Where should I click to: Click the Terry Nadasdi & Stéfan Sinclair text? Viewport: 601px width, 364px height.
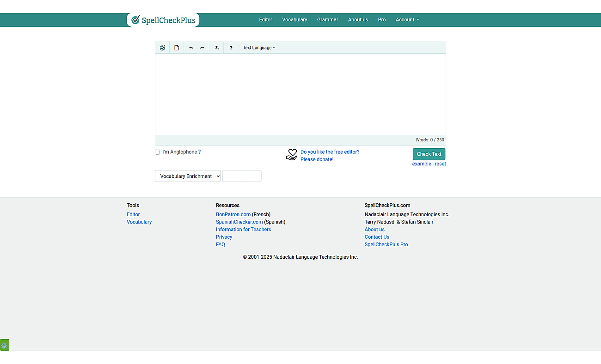click(x=399, y=222)
